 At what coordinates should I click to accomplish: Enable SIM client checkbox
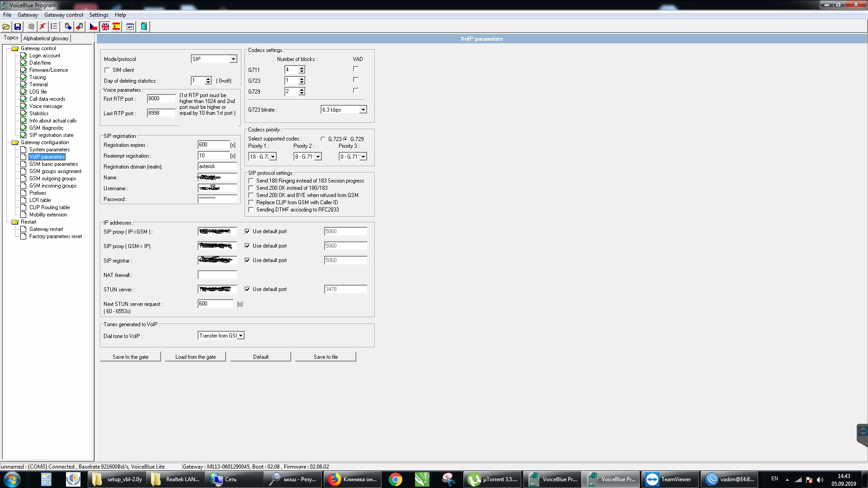tap(107, 70)
